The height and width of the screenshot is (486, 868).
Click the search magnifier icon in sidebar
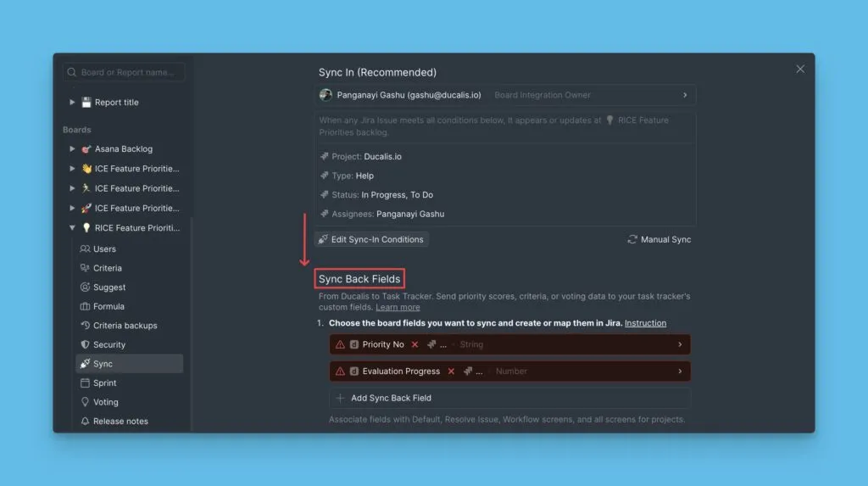click(72, 73)
